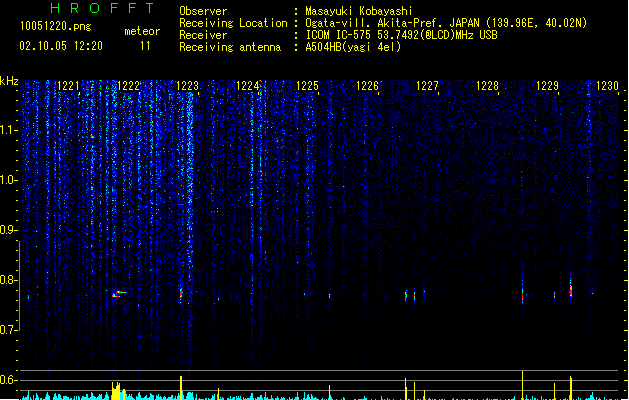Click the meteor count value 11

pos(145,46)
